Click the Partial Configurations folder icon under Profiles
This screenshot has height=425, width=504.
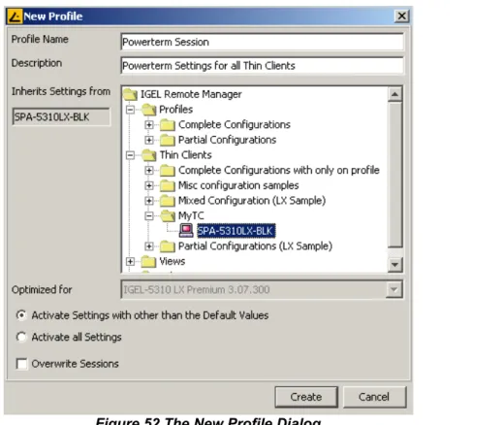[x=168, y=140]
